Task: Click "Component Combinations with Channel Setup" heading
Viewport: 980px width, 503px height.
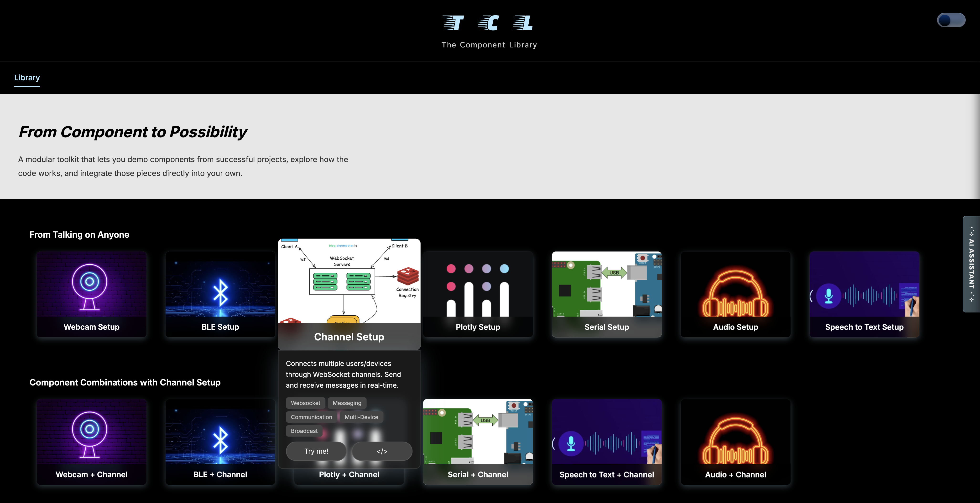Action: tap(125, 382)
